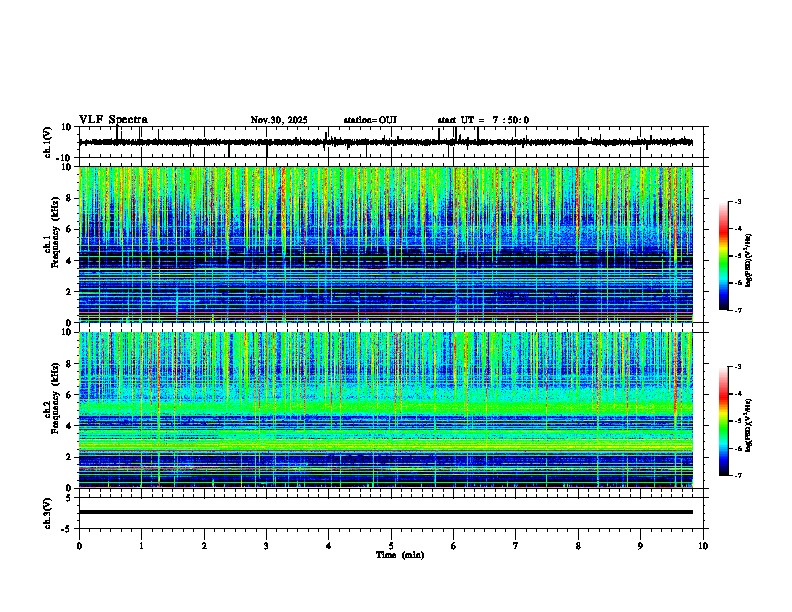Screen dimensions: 792x612
Task: Click the ch.1 spectrogram color scale bar
Action: click(724, 256)
